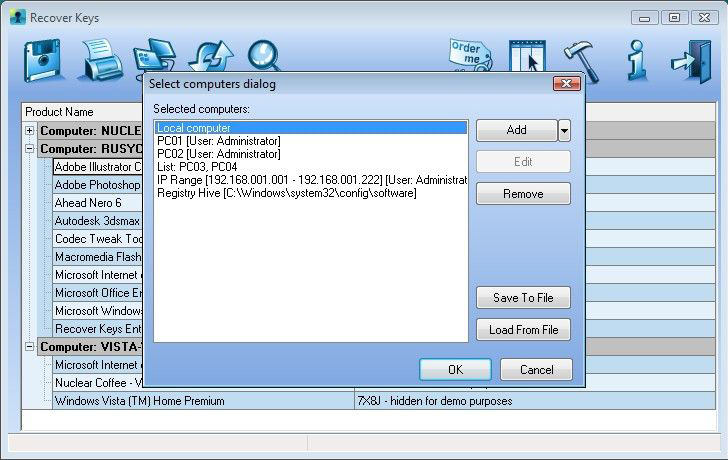Click the magnifier search toolbar icon
The image size is (728, 460).
265,57
